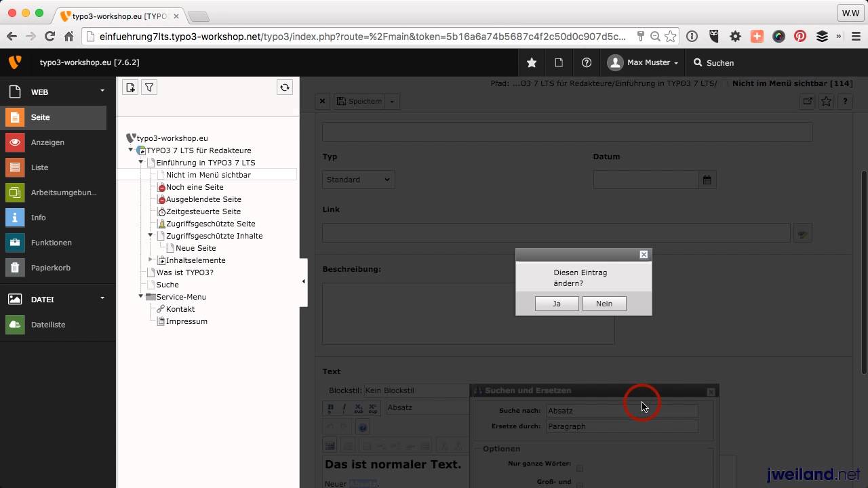The image size is (868, 488).
Task: Collapse the Service-Menu tree node
Action: point(141,297)
